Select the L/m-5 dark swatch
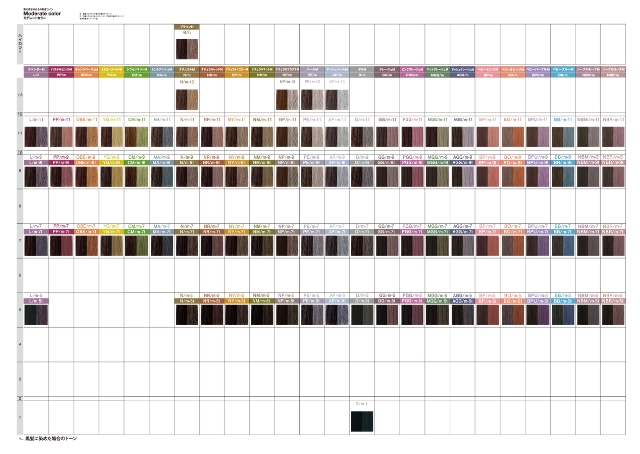This screenshot has height=454, width=640. [36, 313]
